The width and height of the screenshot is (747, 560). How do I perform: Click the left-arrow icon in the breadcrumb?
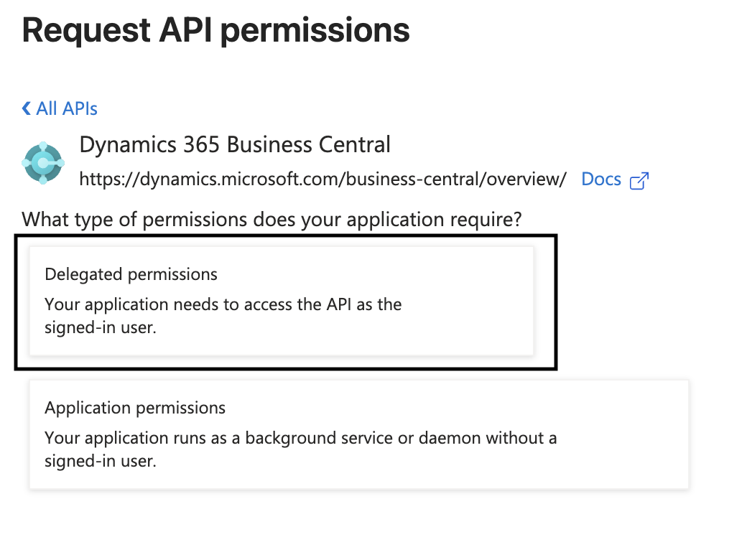click(26, 108)
